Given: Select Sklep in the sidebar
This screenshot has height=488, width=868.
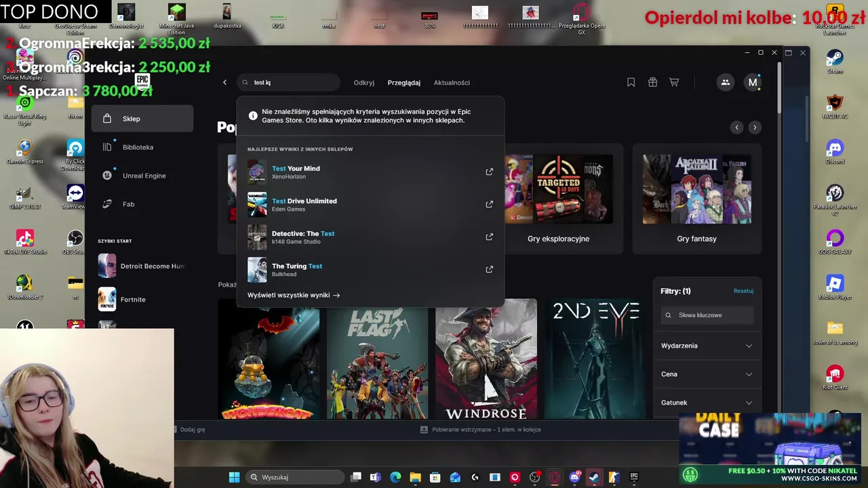Looking at the screenshot, I should click(142, 119).
